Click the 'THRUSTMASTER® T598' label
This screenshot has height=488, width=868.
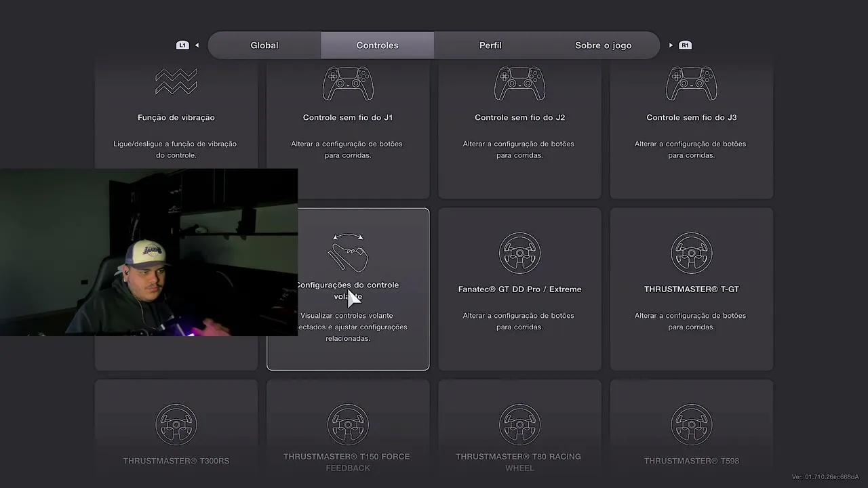click(x=692, y=461)
